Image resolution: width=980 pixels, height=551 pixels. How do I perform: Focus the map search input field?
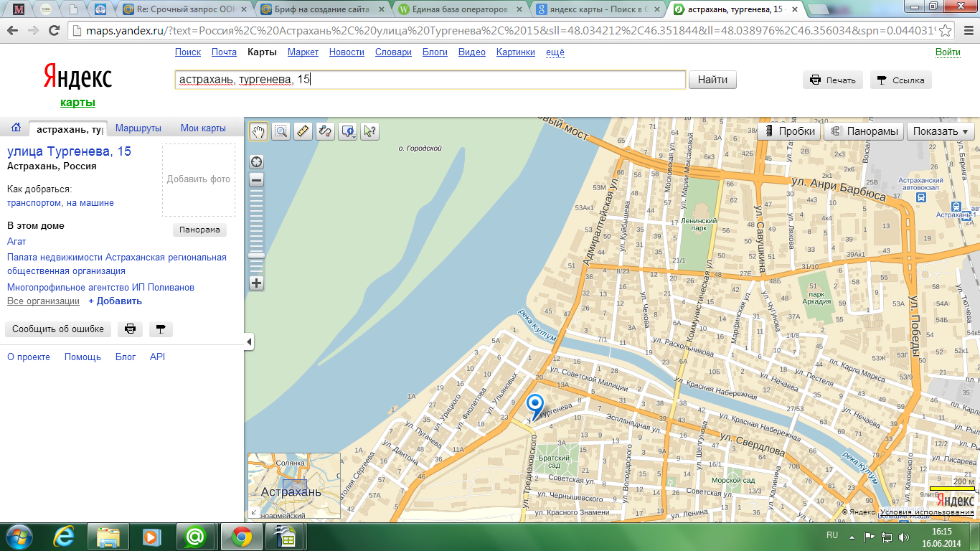pyautogui.click(x=430, y=80)
